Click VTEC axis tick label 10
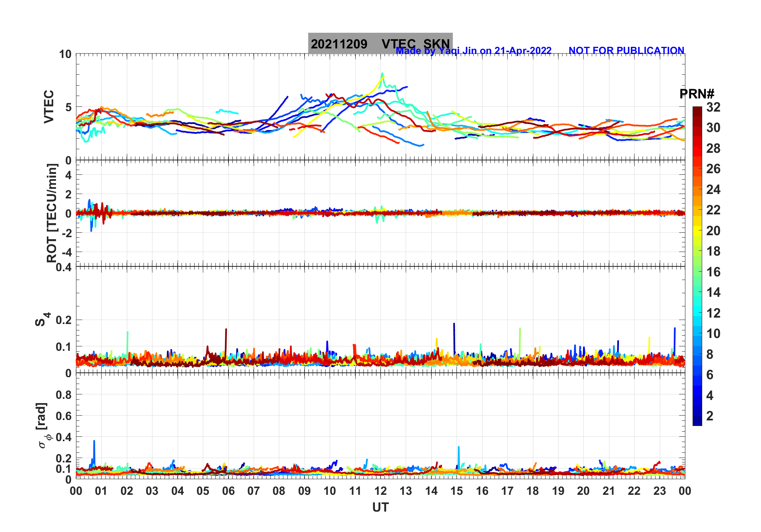Viewport: 761px width, 532px height. click(x=65, y=54)
